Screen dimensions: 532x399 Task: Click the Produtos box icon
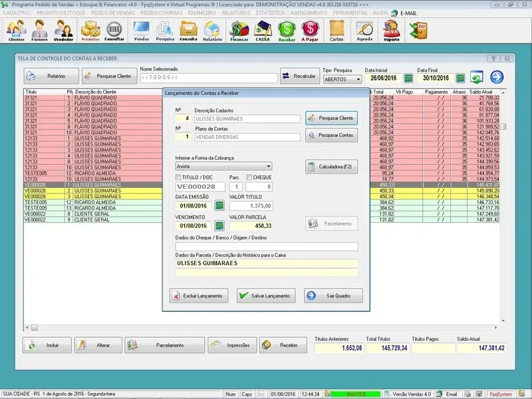(90, 31)
